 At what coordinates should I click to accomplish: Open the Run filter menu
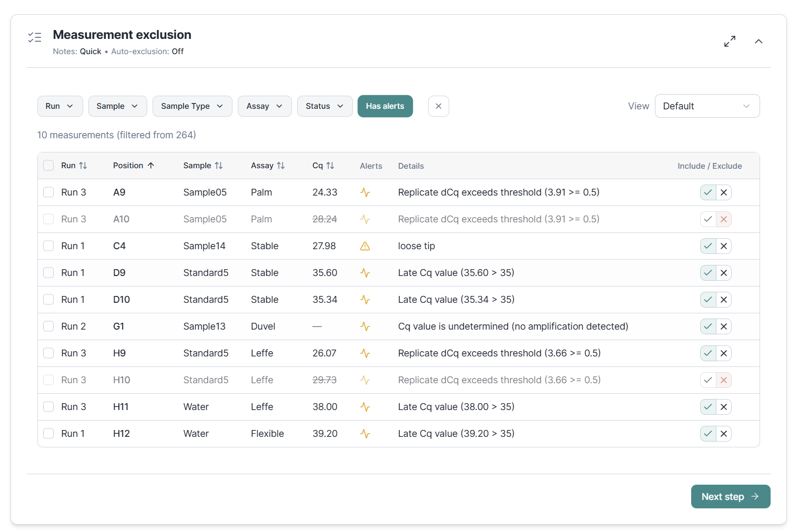point(59,106)
